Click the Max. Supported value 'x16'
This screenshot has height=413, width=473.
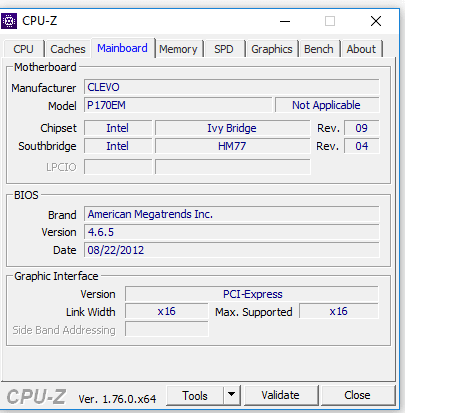(339, 311)
